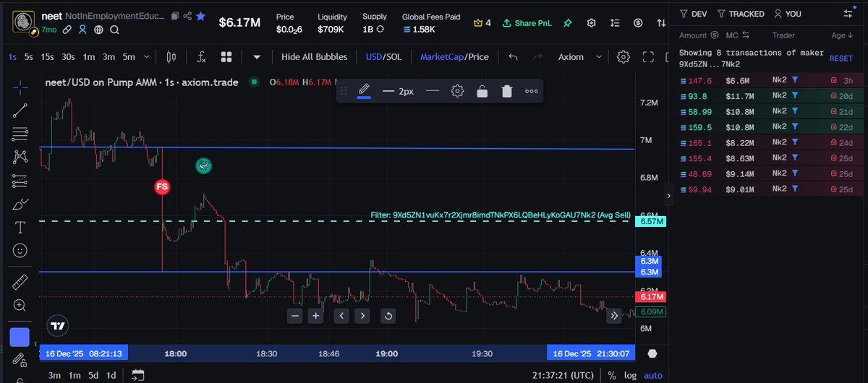Select the zoom-in magnifier tool

[20, 306]
